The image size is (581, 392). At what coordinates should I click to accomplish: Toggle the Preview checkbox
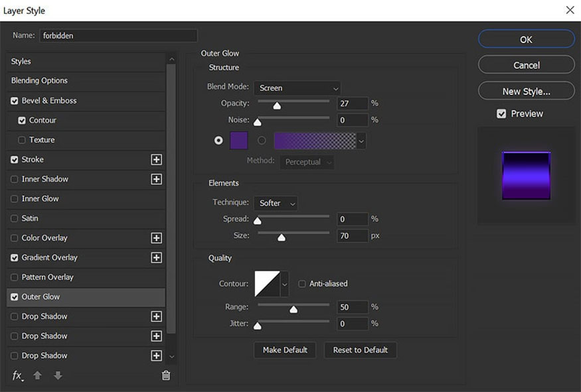click(501, 114)
